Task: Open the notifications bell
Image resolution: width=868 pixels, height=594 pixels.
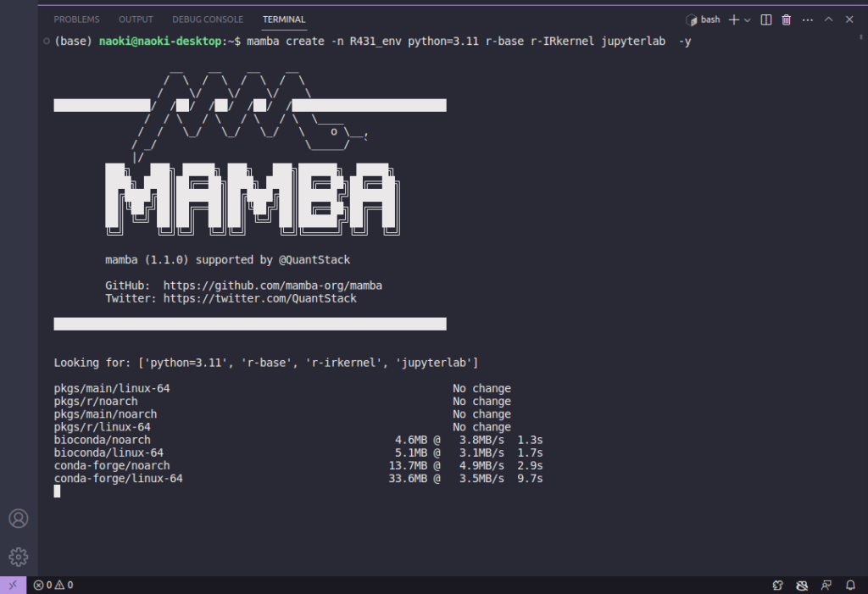Action: (x=851, y=586)
